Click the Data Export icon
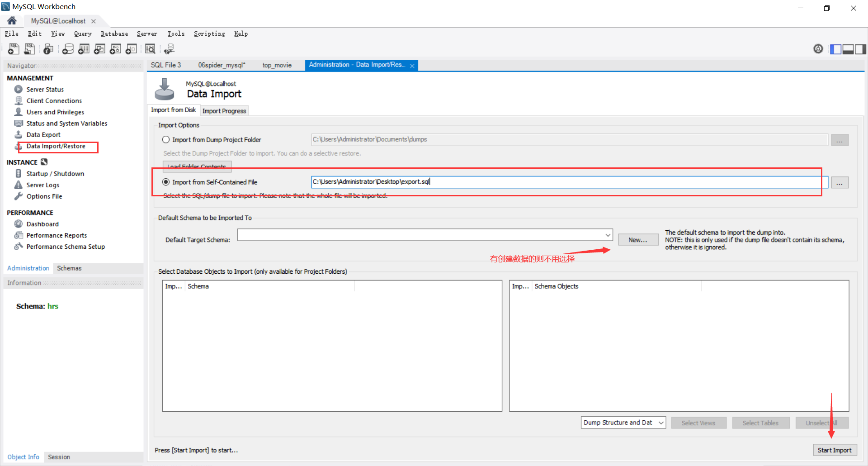The width and height of the screenshot is (868, 466). pyautogui.click(x=19, y=134)
